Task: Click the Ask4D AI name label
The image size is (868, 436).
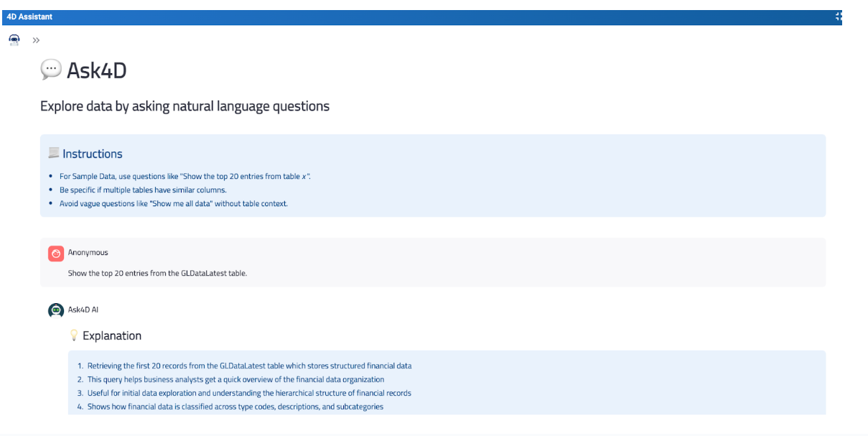Action: (x=82, y=310)
